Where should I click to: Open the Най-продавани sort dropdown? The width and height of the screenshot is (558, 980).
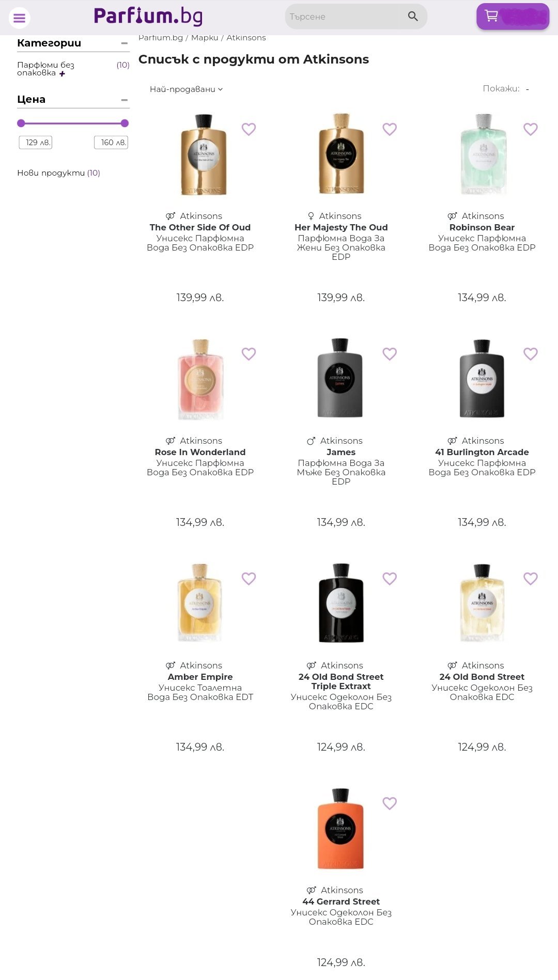pos(186,89)
